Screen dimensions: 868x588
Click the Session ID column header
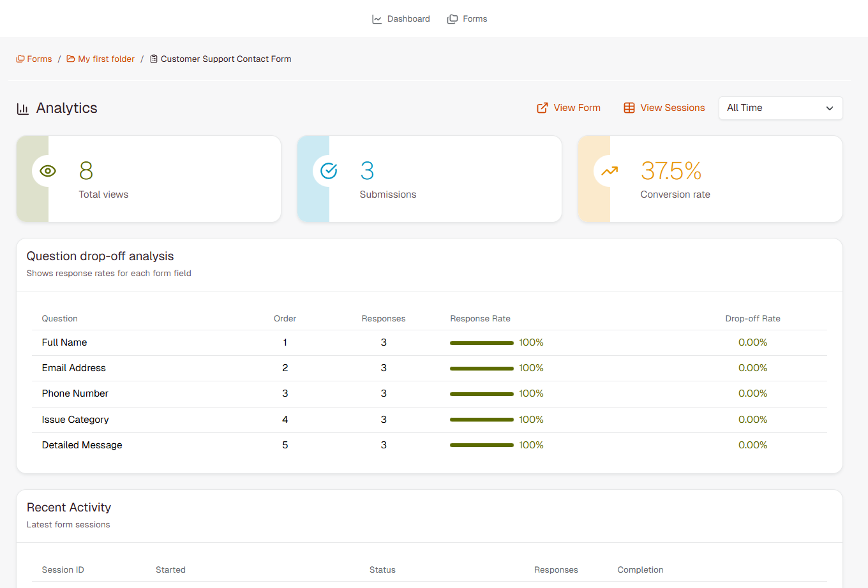pyautogui.click(x=63, y=570)
